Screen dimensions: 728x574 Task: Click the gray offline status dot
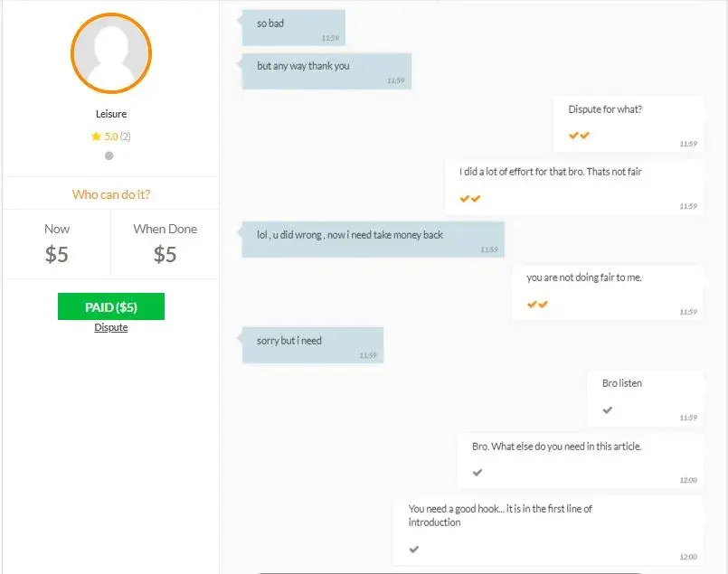pyautogui.click(x=109, y=155)
